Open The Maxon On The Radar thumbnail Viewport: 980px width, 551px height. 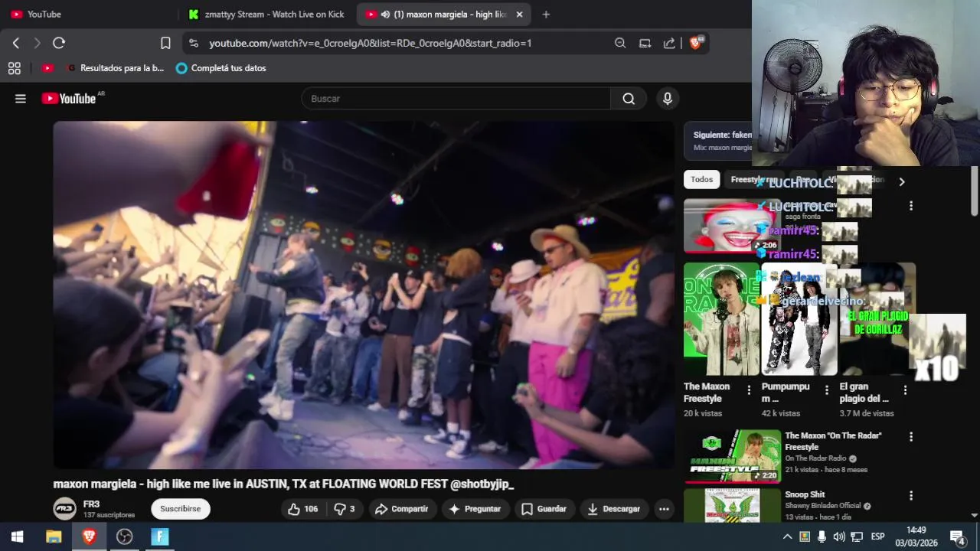(732, 456)
